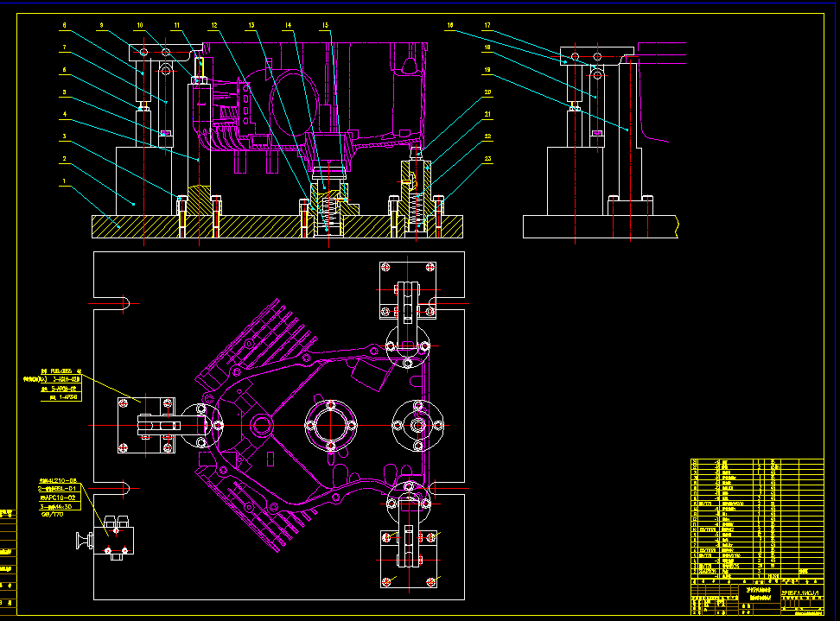The image size is (840, 621).
Task: Click part callout number 3
Action: 64,136
